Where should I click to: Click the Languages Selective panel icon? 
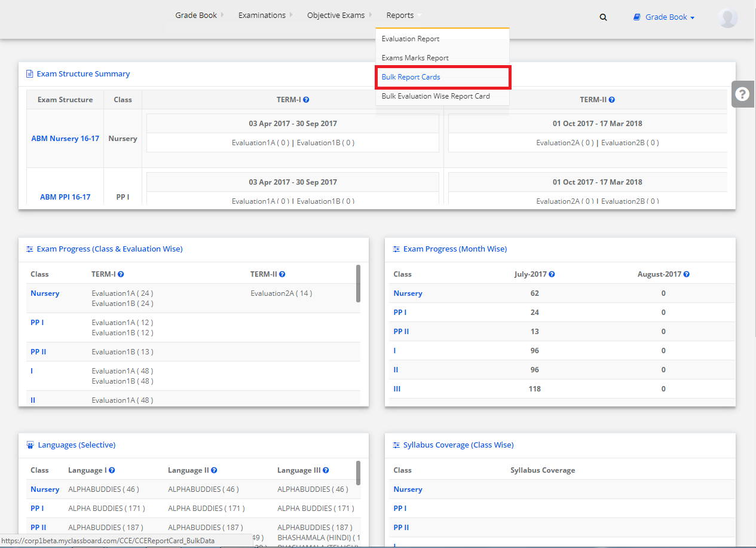pyautogui.click(x=30, y=445)
